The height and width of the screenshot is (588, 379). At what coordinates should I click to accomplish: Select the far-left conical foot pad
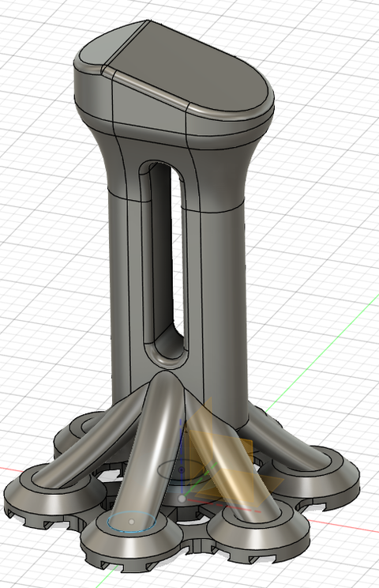click(55, 495)
